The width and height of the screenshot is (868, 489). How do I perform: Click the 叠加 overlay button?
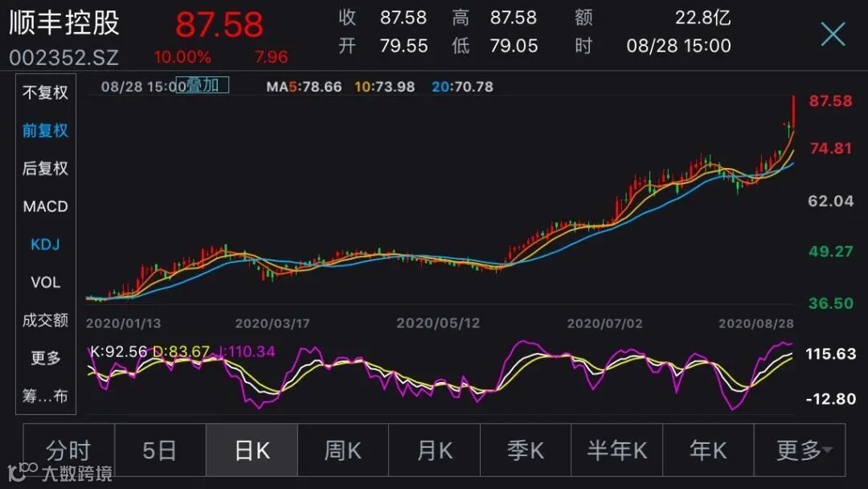coord(202,85)
